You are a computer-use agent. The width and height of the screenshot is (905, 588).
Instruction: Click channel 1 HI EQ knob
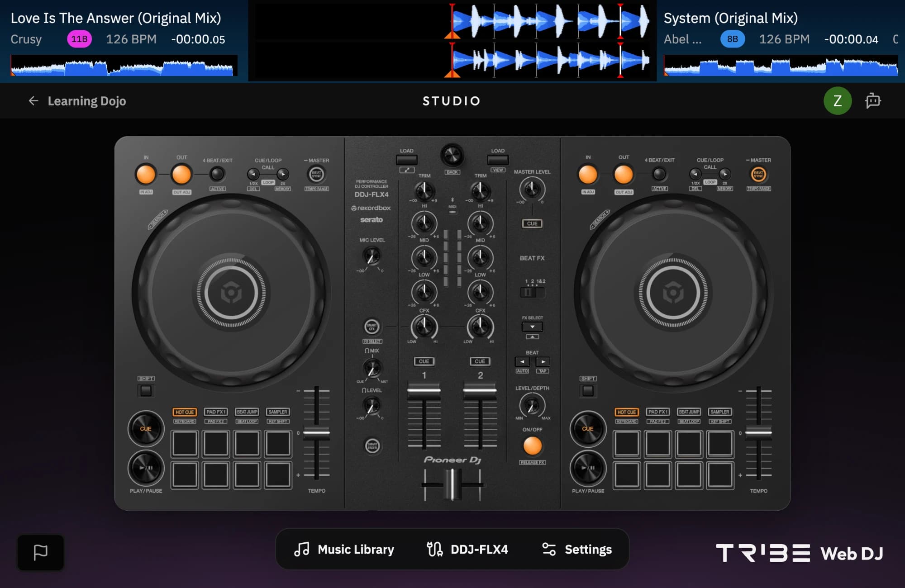point(424,223)
